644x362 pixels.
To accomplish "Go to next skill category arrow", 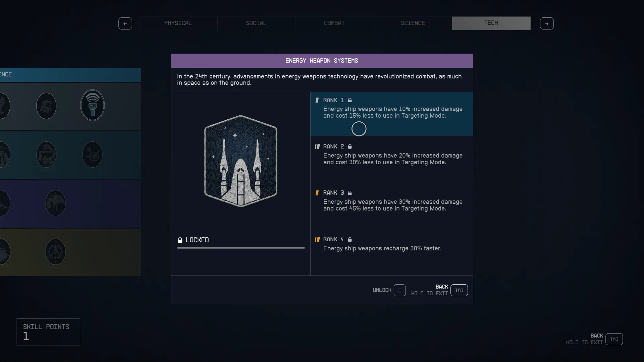I will coord(547,23).
